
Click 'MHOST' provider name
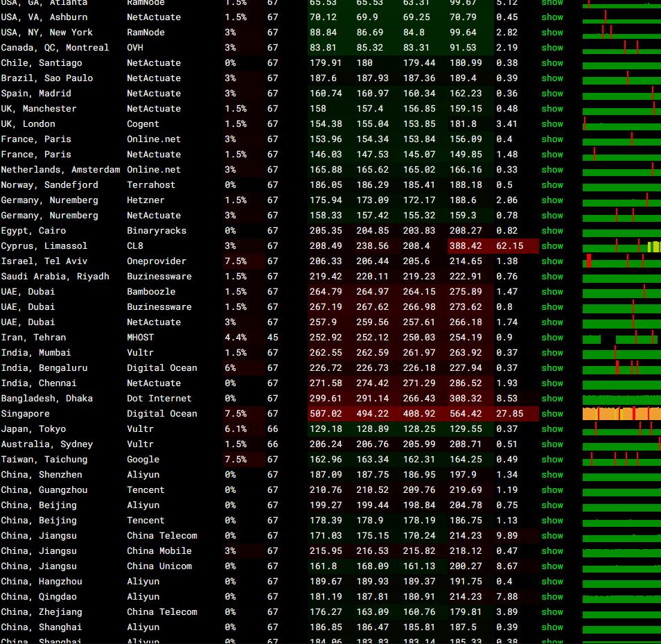coord(141,337)
